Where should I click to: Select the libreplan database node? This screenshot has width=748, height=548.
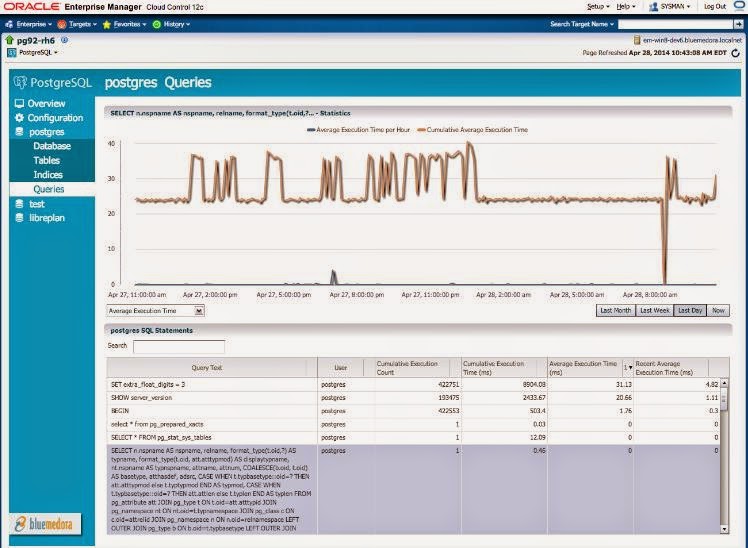(47, 218)
